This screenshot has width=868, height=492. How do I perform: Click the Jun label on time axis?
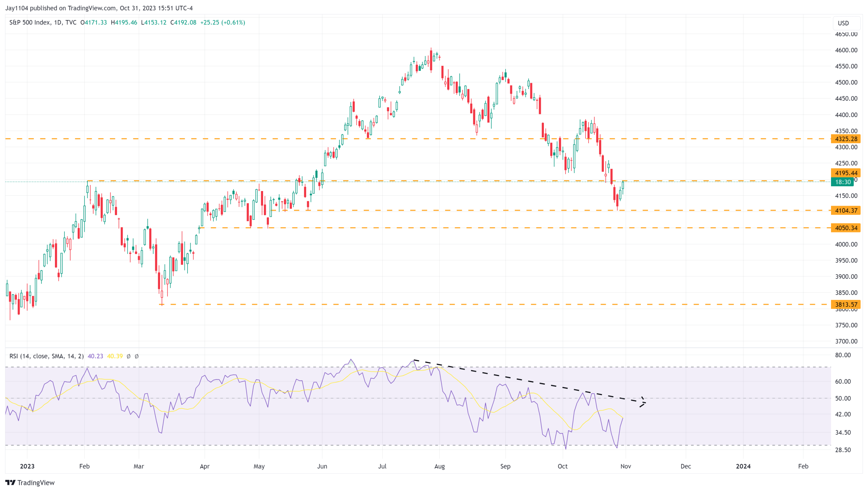point(322,466)
